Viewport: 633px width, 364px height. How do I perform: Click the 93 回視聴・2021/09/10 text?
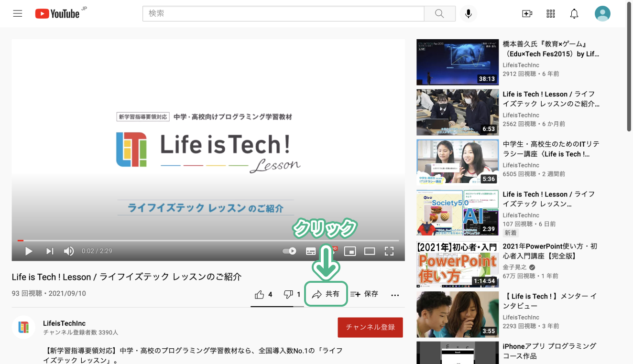[x=49, y=293]
